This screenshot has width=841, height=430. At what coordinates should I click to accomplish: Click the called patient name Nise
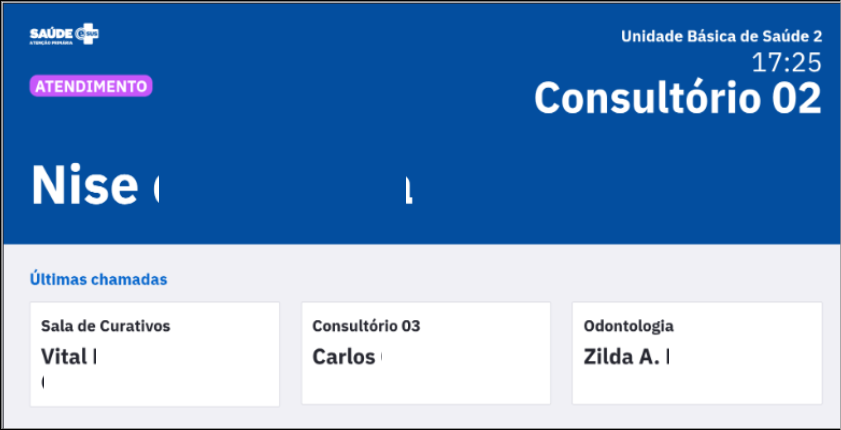click(84, 184)
